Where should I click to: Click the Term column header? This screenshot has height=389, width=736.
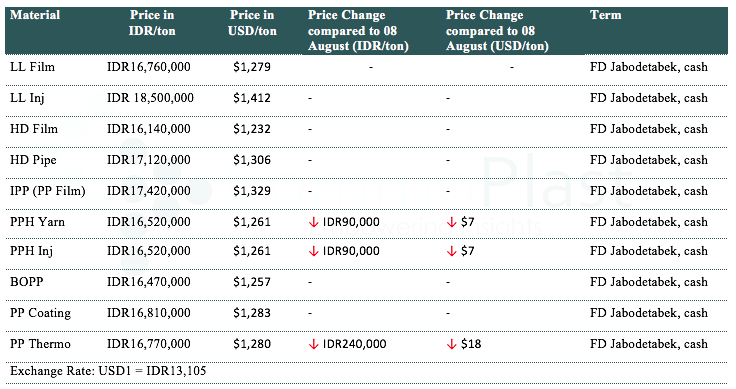tap(606, 15)
